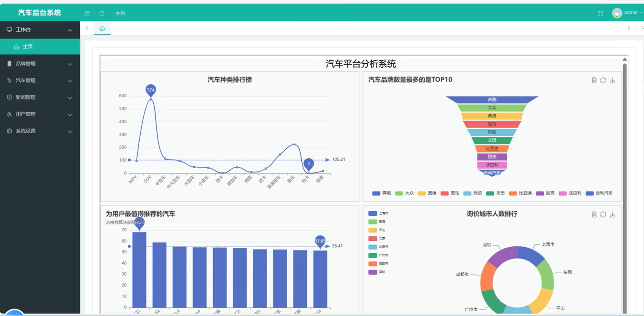Download the TOP10 funnel chart as image
Screen dimensions: 644x316
613,80
